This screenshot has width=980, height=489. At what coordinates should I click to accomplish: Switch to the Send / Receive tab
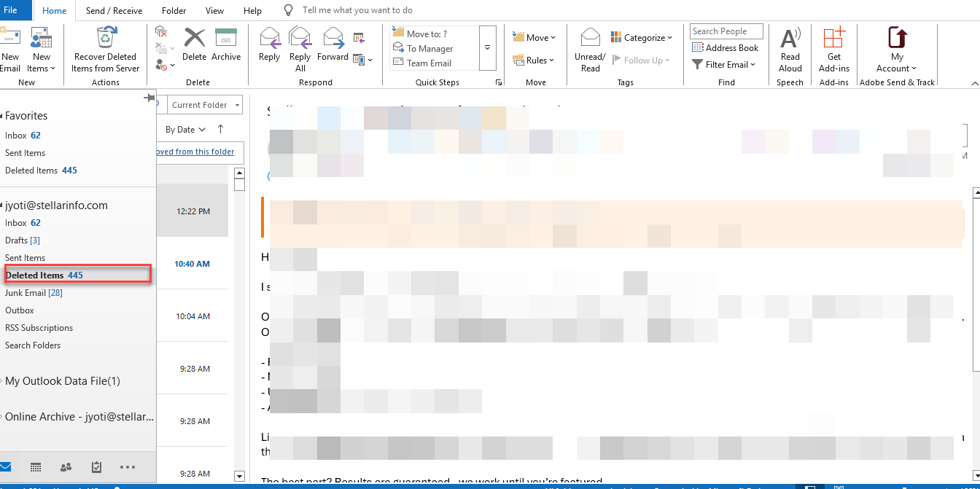(114, 11)
